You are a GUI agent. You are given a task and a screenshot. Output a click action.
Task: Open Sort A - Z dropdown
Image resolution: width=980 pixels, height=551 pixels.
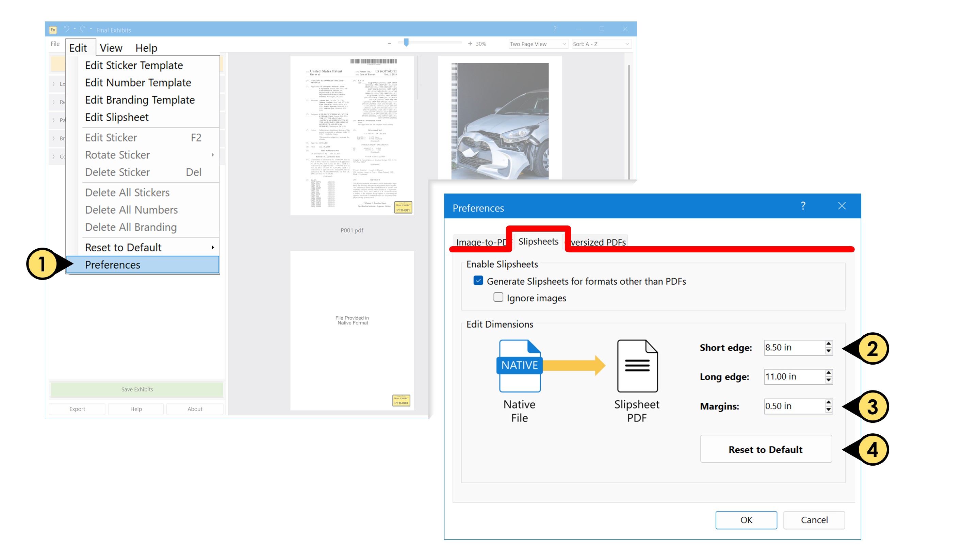click(602, 44)
